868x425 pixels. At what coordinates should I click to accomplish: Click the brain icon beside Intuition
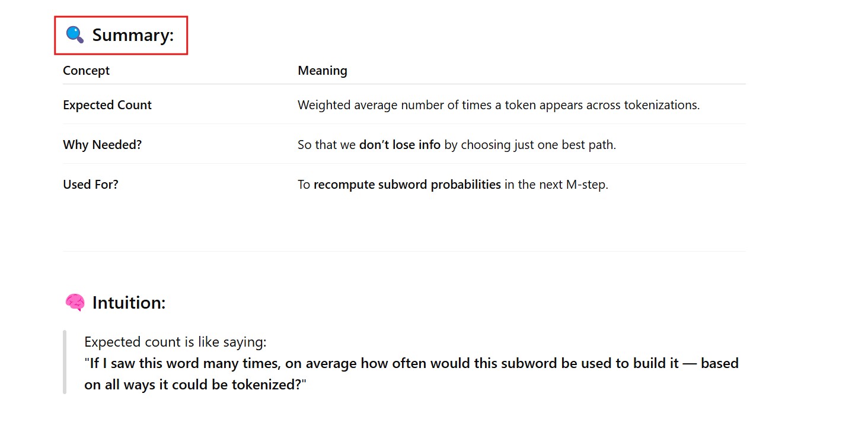[75, 303]
